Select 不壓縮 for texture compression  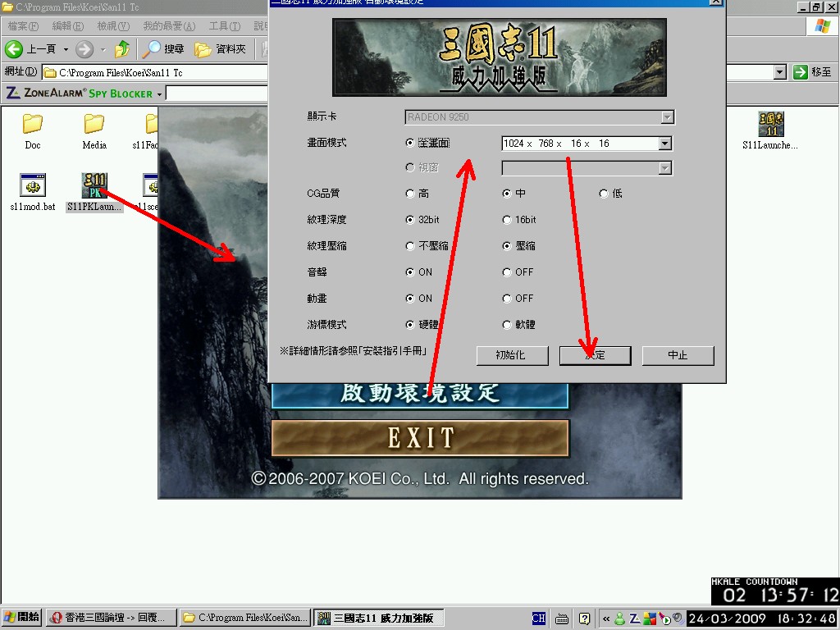(410, 246)
